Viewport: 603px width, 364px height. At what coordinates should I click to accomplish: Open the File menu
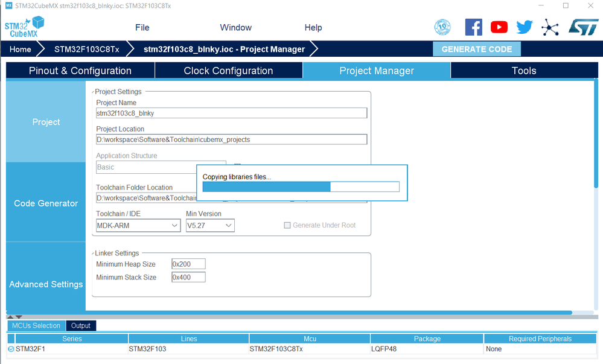tap(142, 28)
